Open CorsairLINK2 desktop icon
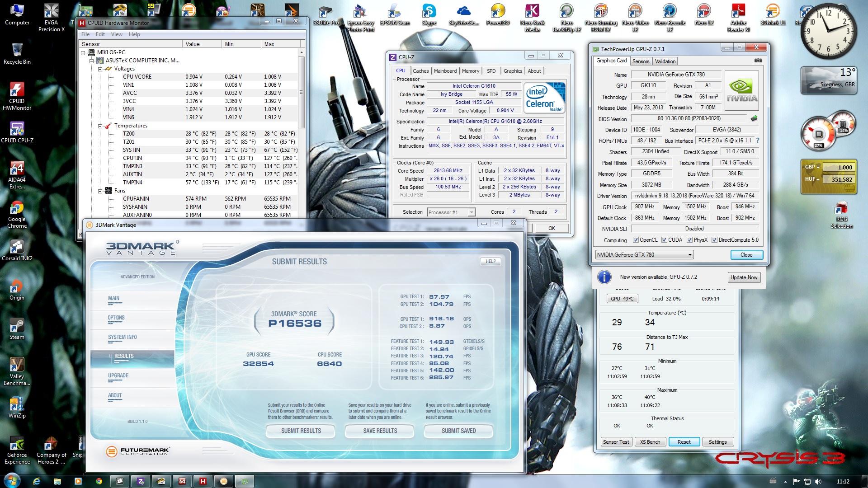Viewport: 868px width, 488px height. point(17,250)
